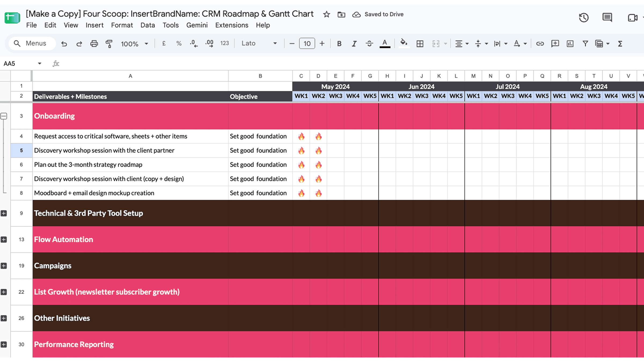
Task: Click the Move to folder icon
Action: pos(341,14)
